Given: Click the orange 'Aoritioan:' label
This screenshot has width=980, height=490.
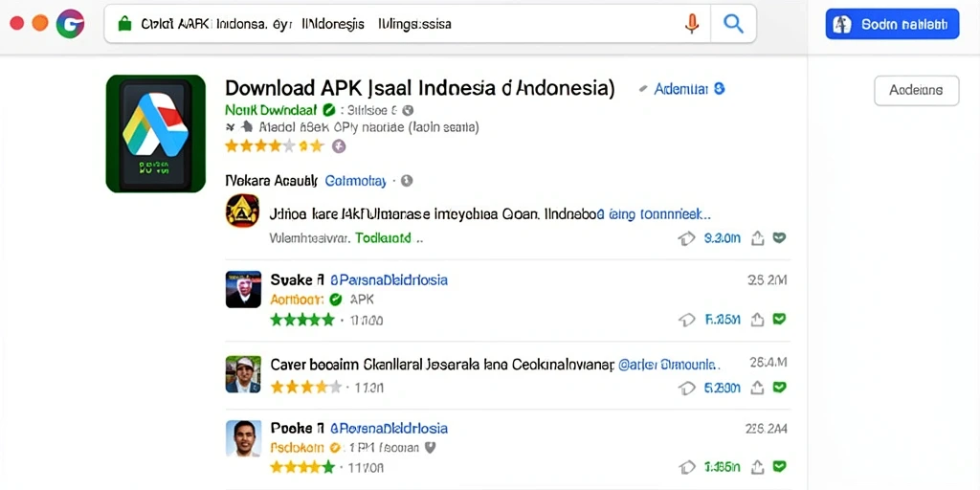Looking at the screenshot, I should pyautogui.click(x=297, y=300).
